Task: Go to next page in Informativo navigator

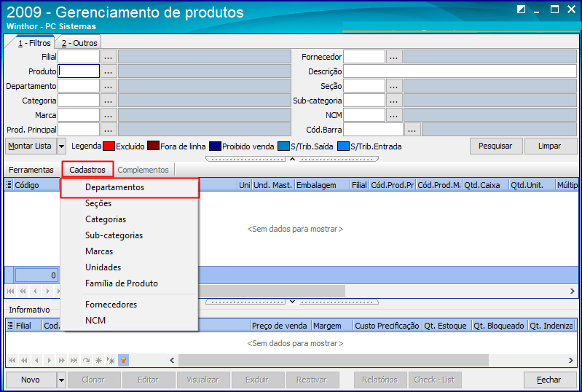Action: pyautogui.click(x=62, y=360)
